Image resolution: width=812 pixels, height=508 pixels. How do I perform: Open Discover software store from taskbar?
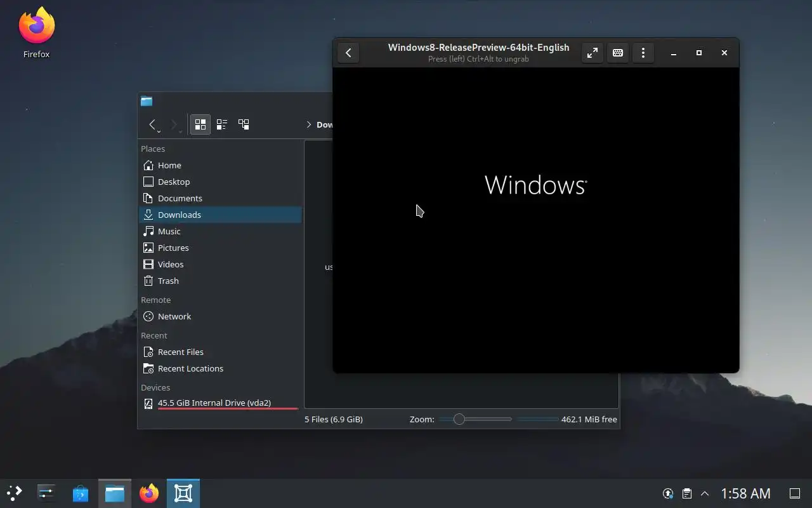coord(81,493)
